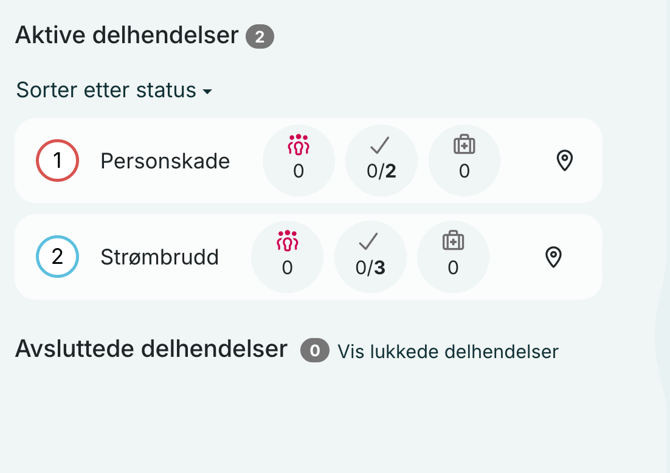Viewport: 670px width, 473px height.
Task: Open the Strømbrudd sub-incident
Action: pos(160,257)
